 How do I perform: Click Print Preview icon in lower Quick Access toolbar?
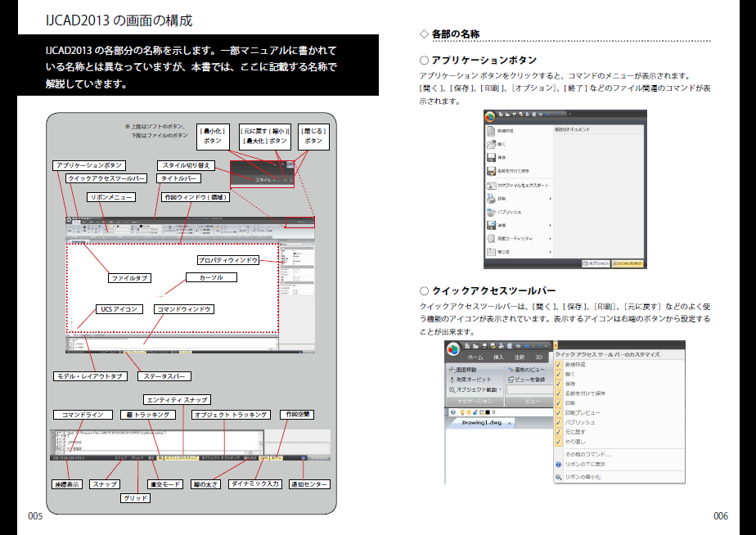pyautogui.click(x=510, y=345)
